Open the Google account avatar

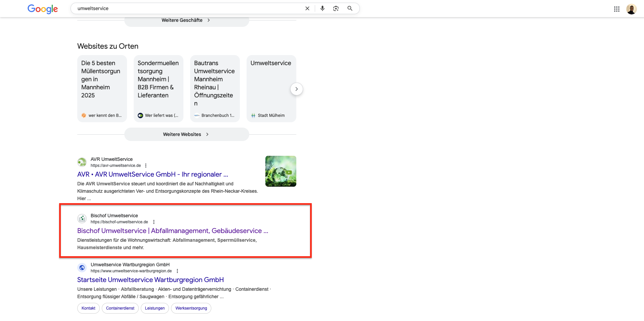(632, 9)
